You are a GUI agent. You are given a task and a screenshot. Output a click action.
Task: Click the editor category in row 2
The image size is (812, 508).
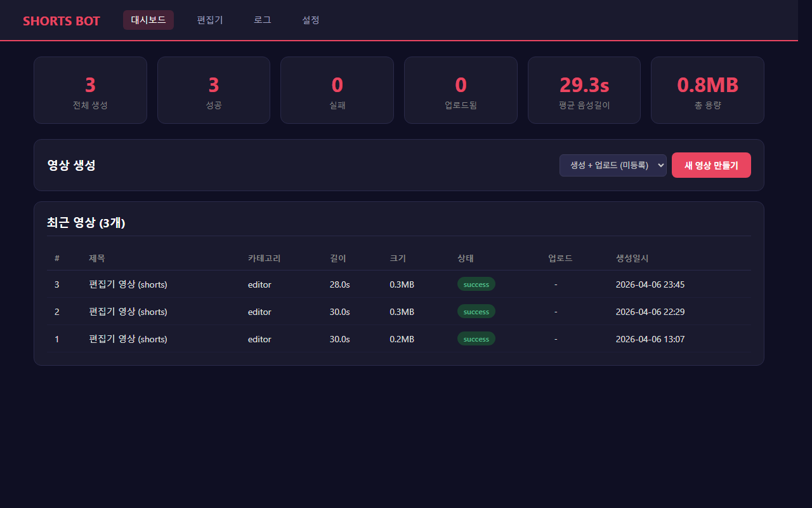[259, 312]
